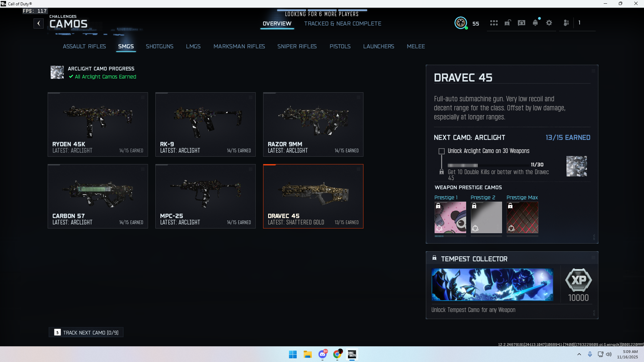Select the Carbon 57 weapon card
This screenshot has width=644, height=362.
coord(98,196)
